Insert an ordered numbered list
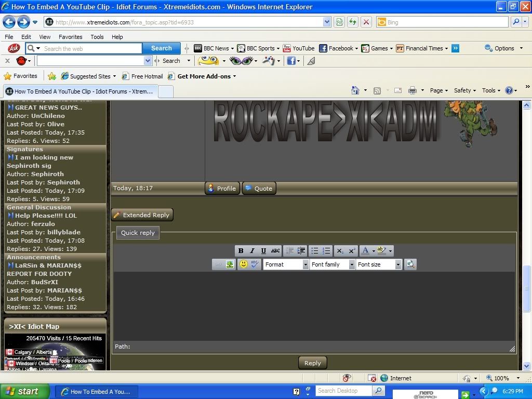The width and height of the screenshot is (532, 399). pos(326,251)
